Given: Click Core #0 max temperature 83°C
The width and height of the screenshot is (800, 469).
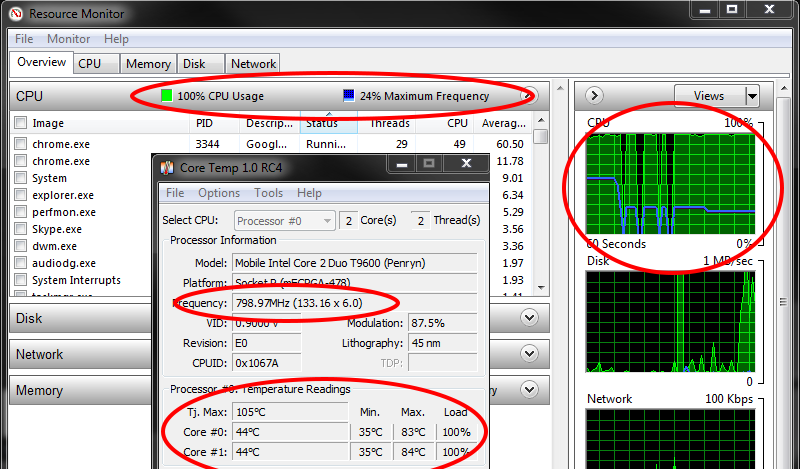Looking at the screenshot, I should click(413, 432).
